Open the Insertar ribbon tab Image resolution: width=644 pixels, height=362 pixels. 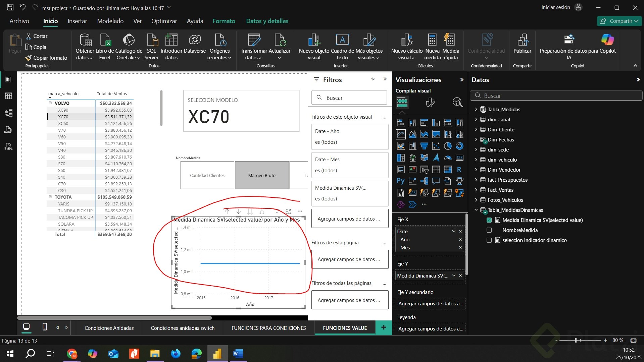pos(77,21)
